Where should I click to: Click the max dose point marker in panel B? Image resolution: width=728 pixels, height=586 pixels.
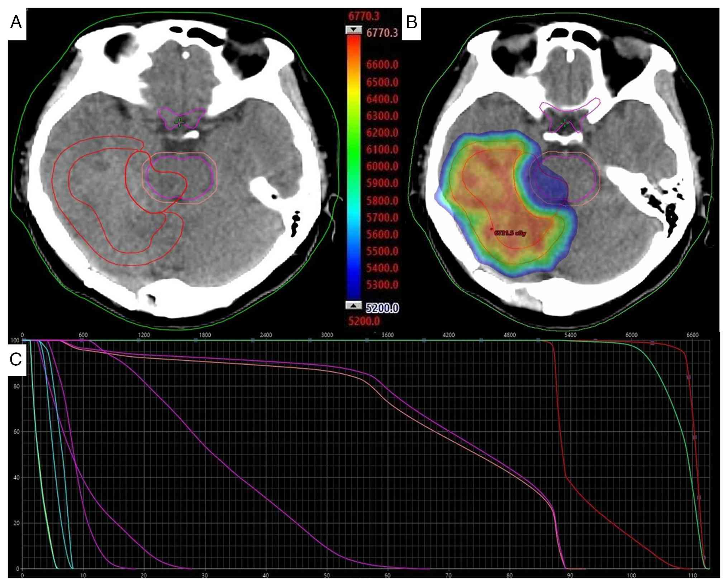492,229
